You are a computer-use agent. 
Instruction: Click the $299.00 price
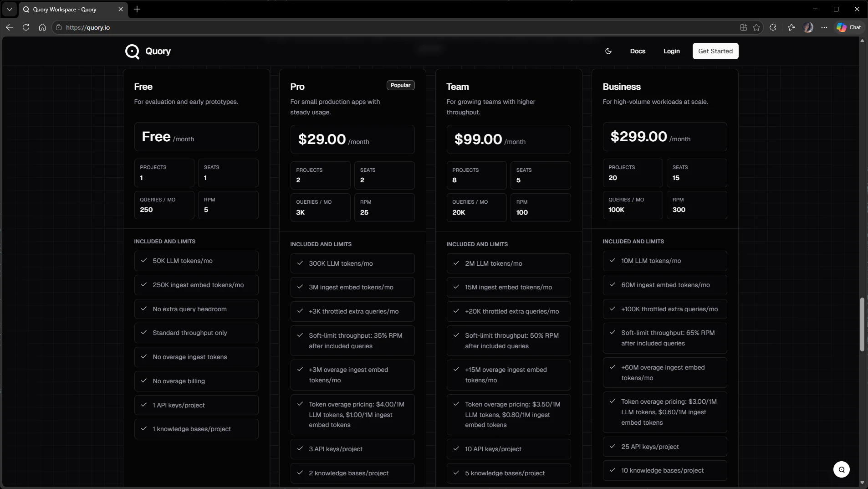[638, 137]
